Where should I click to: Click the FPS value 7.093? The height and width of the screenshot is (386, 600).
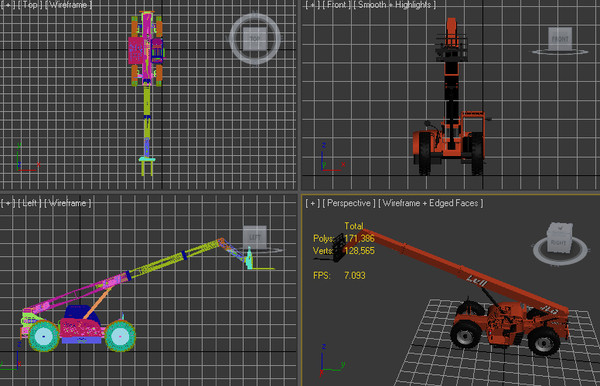point(355,275)
